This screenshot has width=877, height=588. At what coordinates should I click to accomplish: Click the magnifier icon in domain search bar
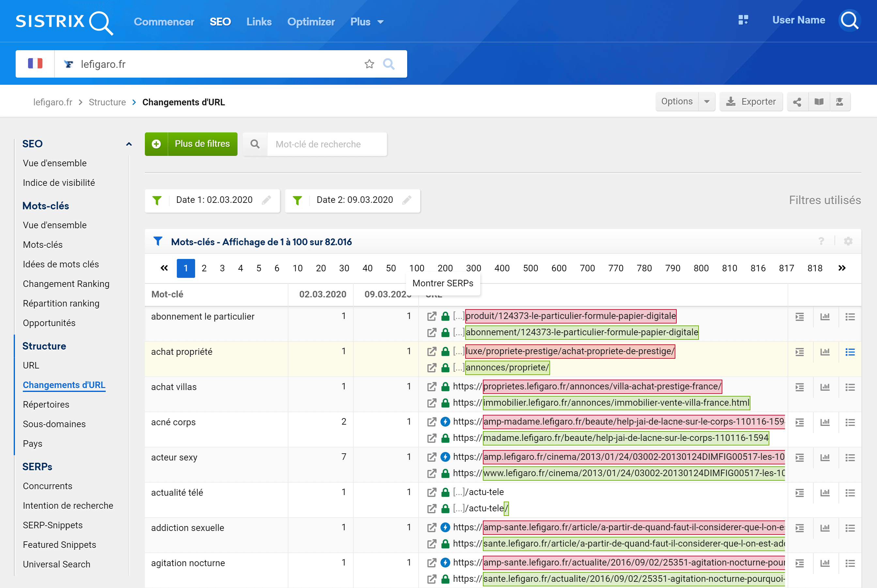(x=389, y=64)
